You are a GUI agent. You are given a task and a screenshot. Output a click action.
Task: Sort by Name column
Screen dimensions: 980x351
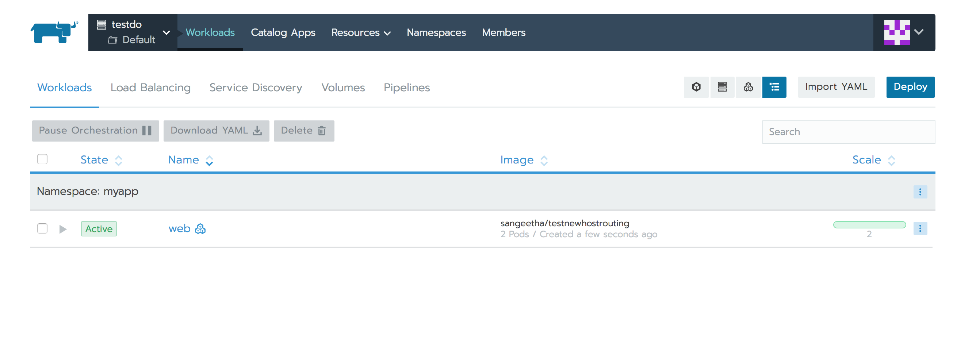click(x=191, y=160)
